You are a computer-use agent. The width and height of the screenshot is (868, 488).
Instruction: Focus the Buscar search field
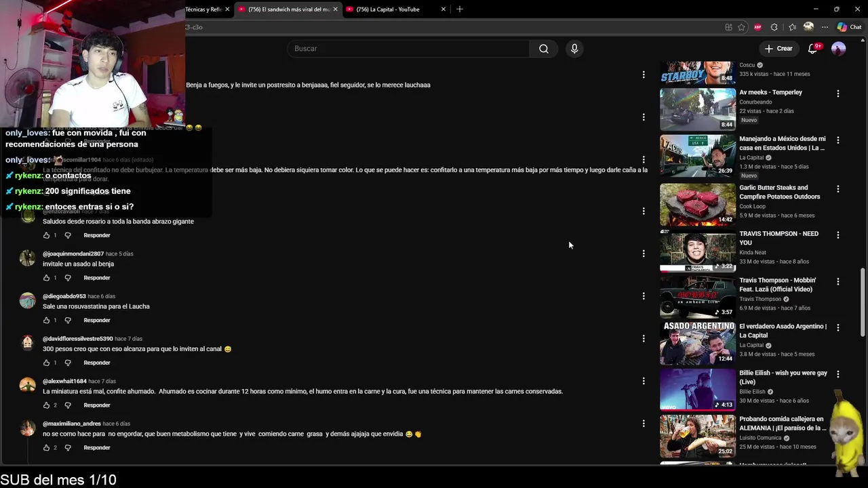coord(408,49)
